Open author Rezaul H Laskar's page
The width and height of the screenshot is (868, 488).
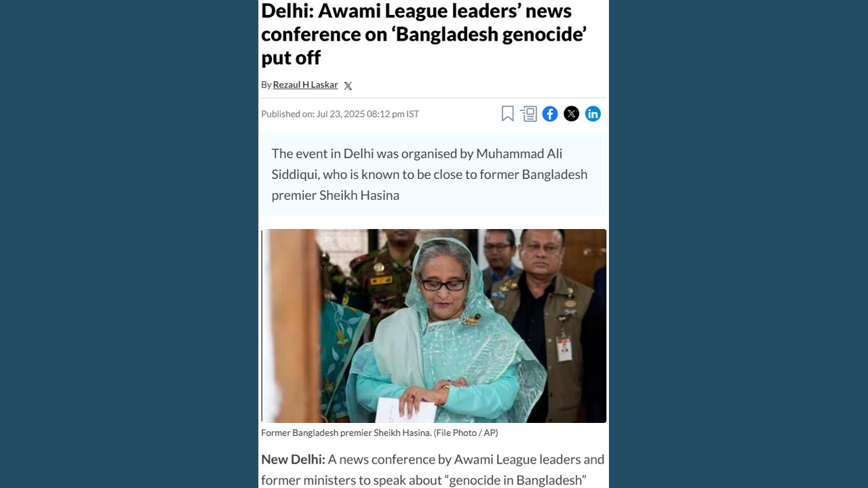point(305,85)
